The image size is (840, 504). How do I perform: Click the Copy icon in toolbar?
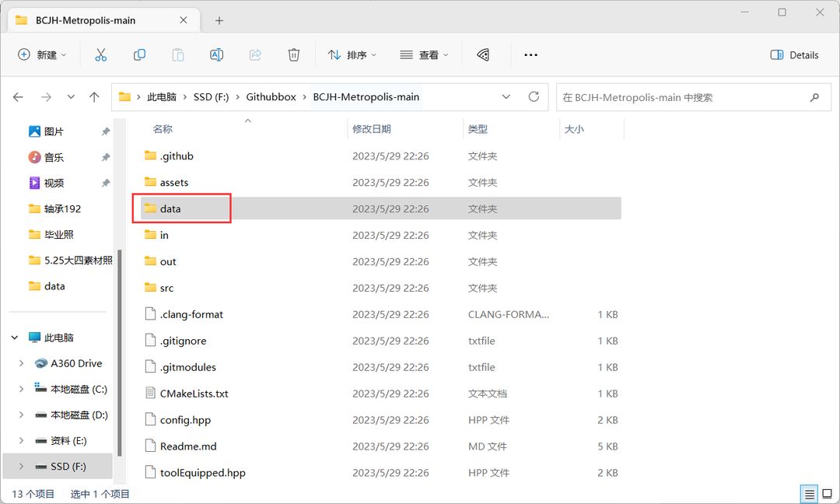pyautogui.click(x=139, y=54)
